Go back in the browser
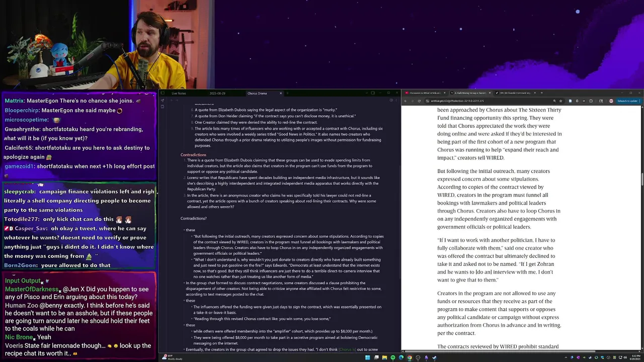 pyautogui.click(x=406, y=101)
